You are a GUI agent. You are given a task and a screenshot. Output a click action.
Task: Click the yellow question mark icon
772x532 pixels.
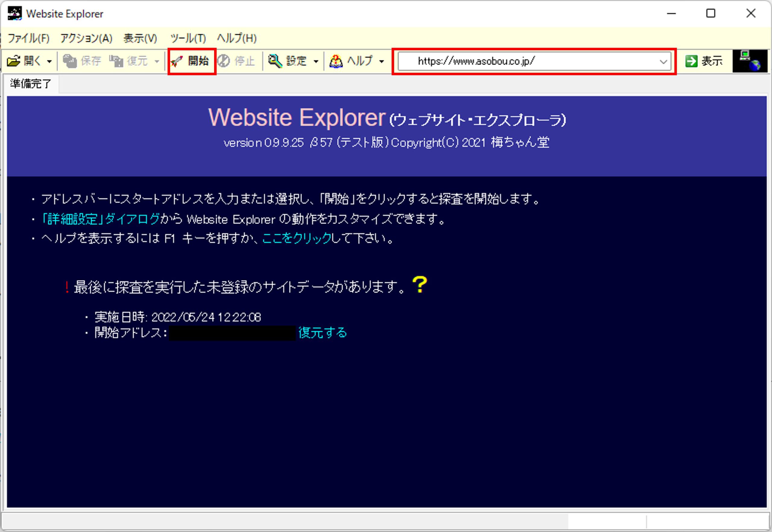click(x=419, y=285)
